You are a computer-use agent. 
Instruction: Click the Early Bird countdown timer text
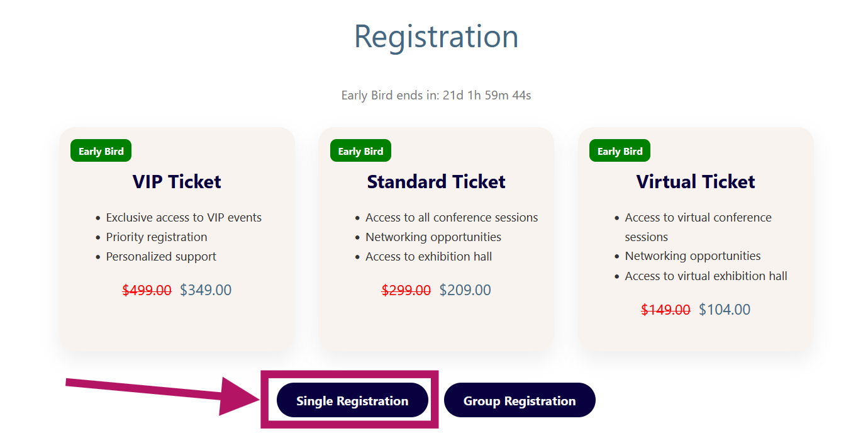click(x=436, y=96)
